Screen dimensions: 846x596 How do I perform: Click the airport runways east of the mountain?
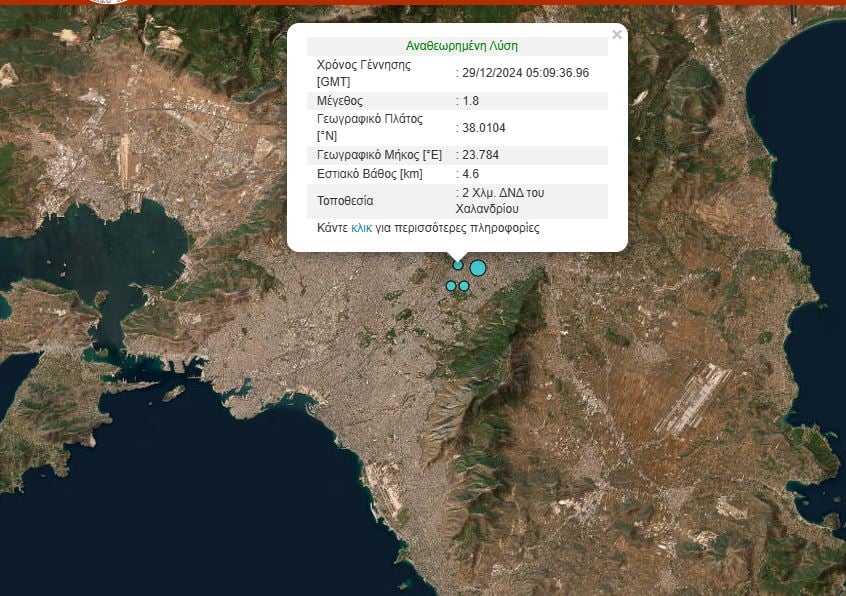(x=692, y=398)
